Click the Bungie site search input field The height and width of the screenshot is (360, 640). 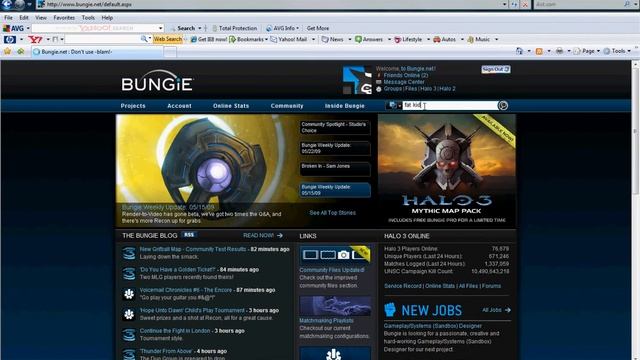(x=450, y=105)
